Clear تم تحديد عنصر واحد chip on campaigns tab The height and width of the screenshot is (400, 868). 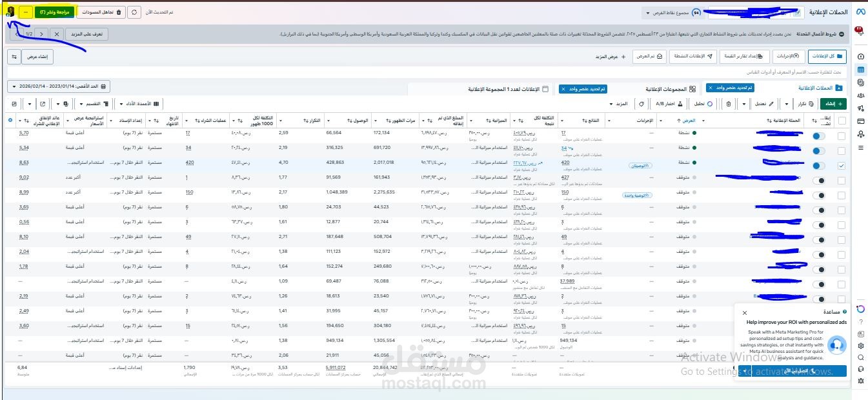tap(711, 88)
